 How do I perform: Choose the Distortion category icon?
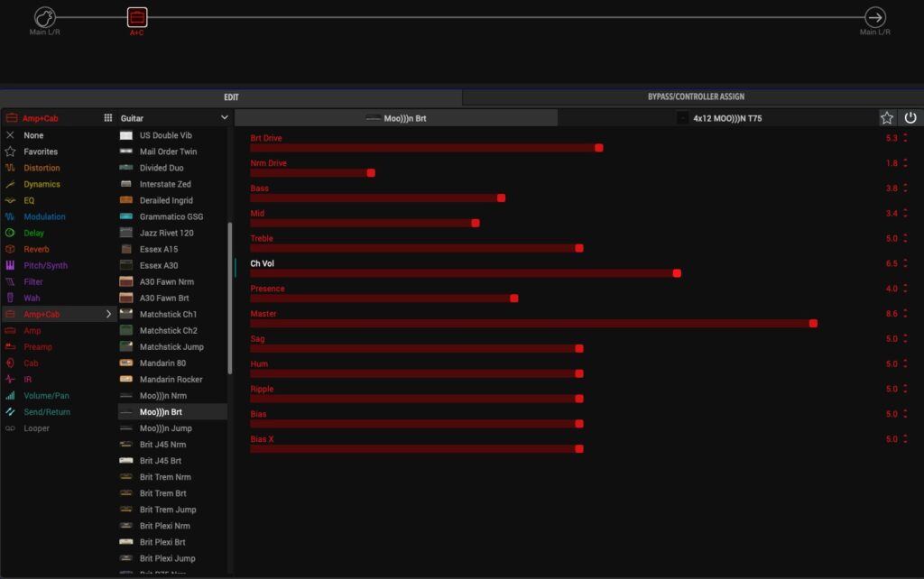coord(11,168)
